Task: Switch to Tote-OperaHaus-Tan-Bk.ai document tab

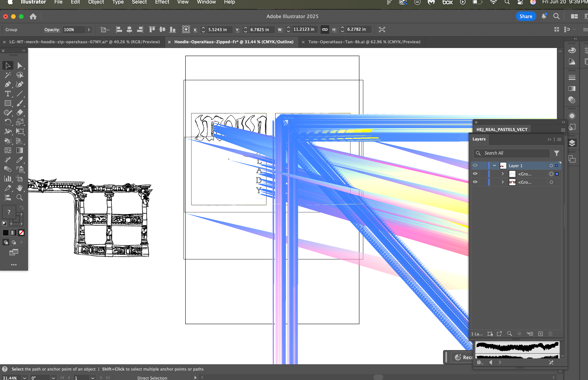Action: 364,42
